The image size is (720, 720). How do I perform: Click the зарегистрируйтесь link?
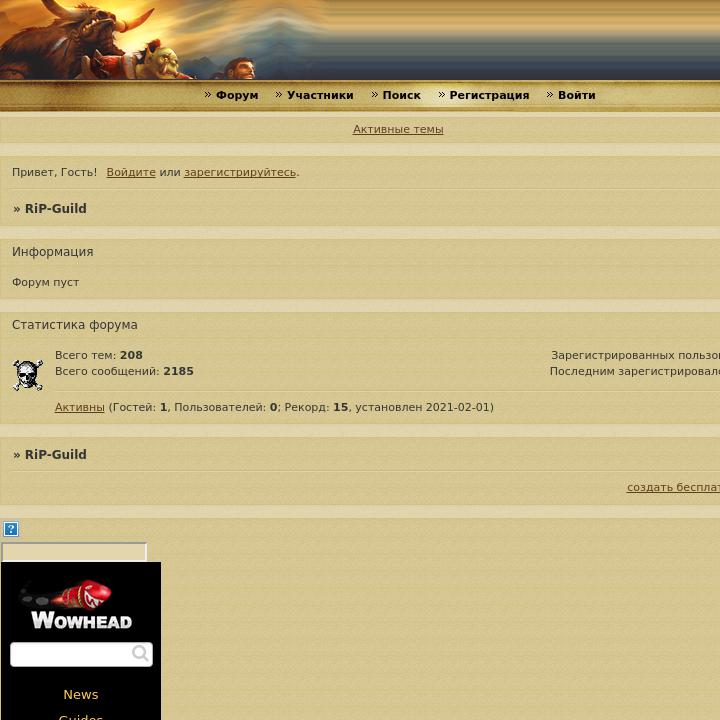[240, 172]
